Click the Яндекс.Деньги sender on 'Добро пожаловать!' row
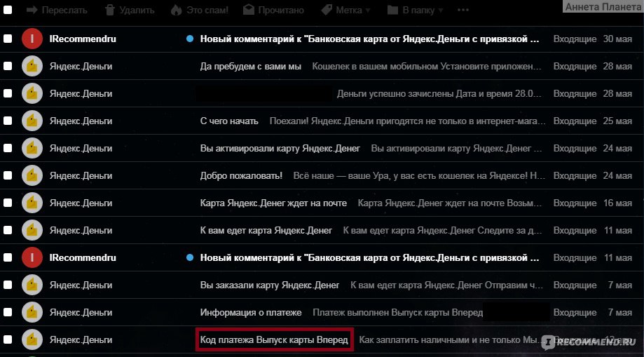The width and height of the screenshot is (644, 357). click(81, 175)
